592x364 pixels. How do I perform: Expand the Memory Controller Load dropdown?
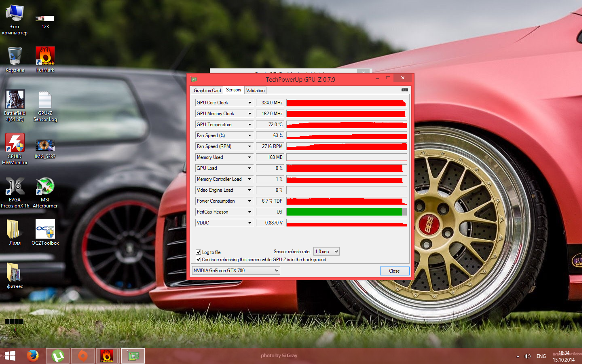pyautogui.click(x=249, y=179)
